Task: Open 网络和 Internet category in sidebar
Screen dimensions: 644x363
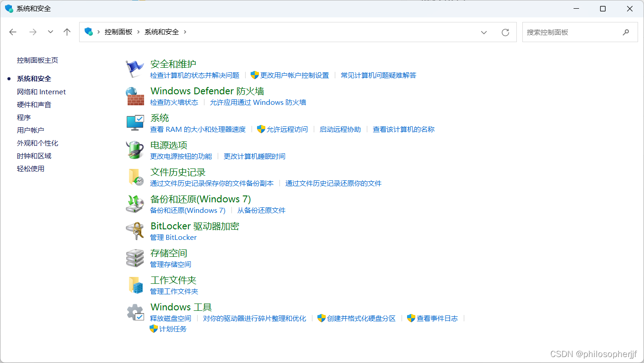Action: click(x=41, y=92)
